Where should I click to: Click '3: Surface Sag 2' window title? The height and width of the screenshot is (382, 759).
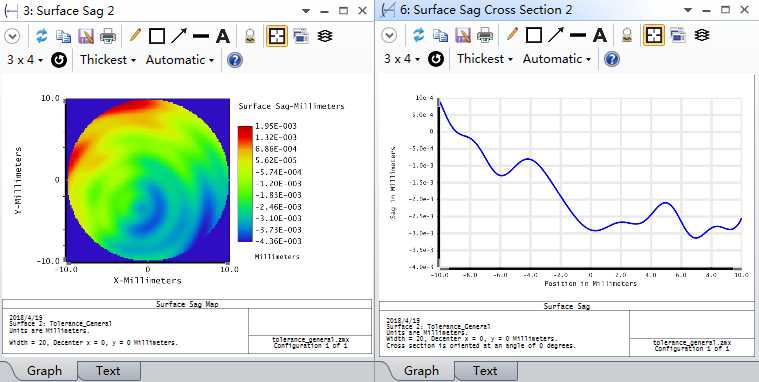(x=69, y=11)
